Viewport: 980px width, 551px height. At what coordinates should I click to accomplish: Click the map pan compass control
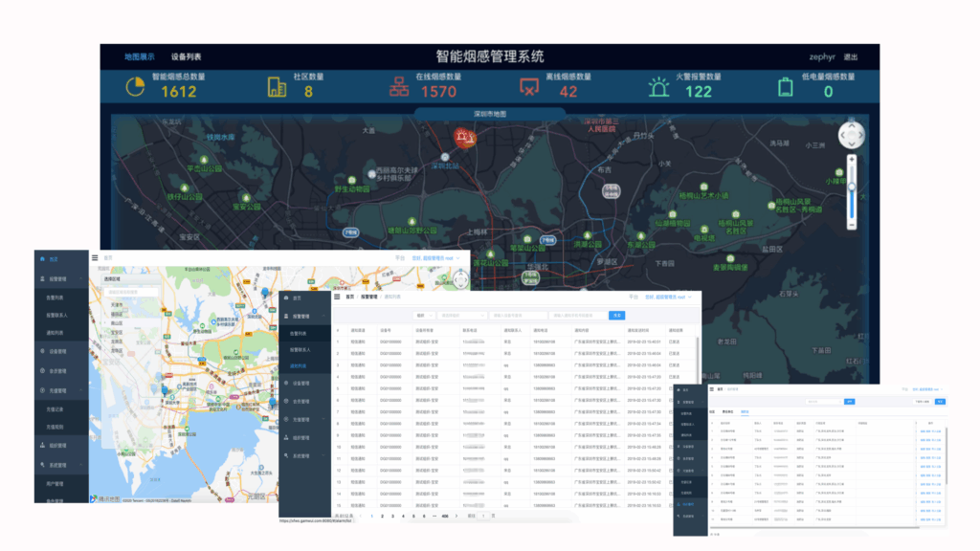(851, 137)
